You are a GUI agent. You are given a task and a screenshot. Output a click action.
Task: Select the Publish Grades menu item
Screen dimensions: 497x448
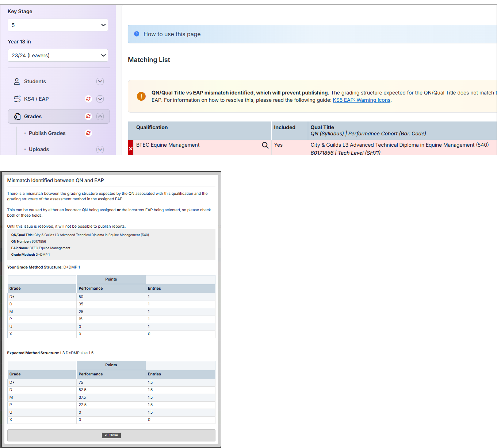point(47,133)
